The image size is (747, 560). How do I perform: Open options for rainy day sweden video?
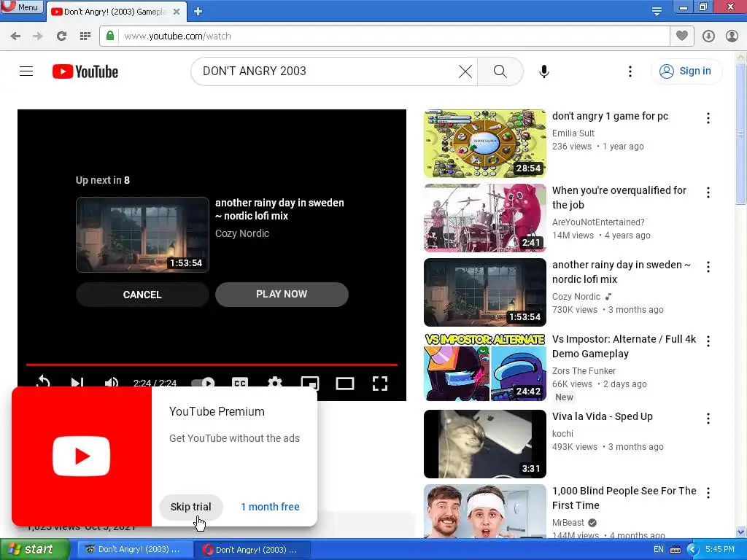(708, 267)
